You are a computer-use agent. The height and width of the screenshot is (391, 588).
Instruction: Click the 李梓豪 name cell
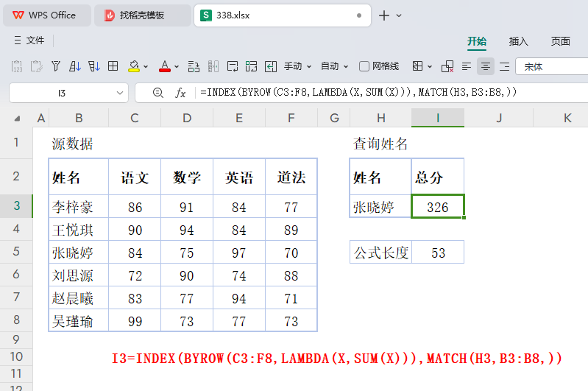[79, 206]
